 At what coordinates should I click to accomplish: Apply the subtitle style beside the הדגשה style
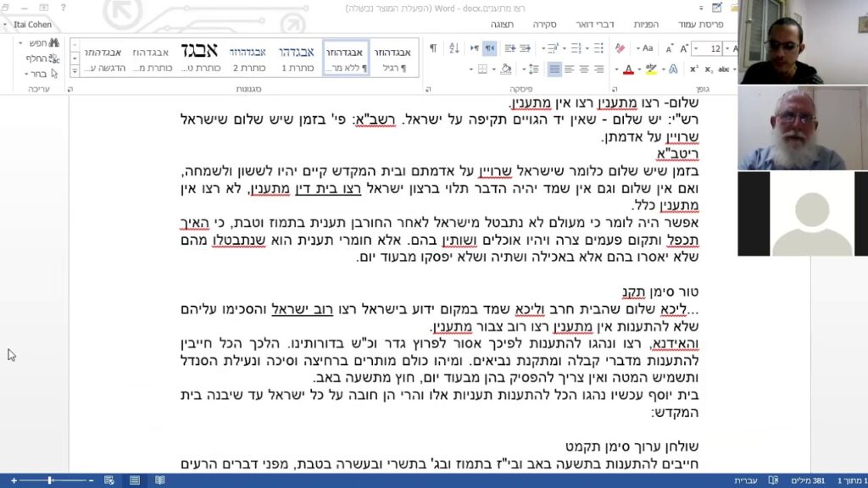(152, 58)
